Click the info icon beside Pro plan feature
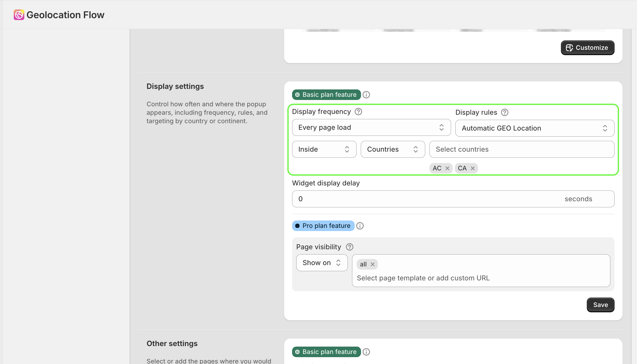 [x=360, y=226]
